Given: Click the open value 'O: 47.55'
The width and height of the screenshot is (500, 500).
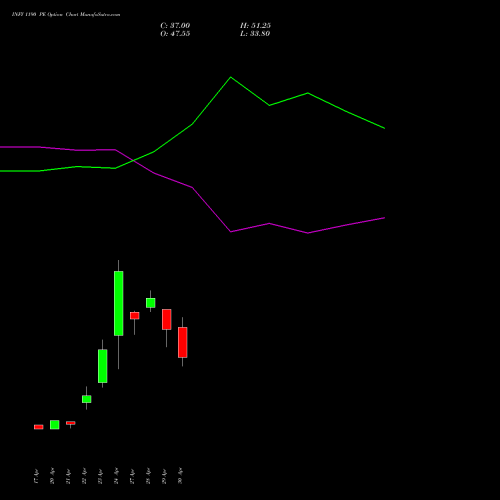Looking at the screenshot, I should pos(175,34).
